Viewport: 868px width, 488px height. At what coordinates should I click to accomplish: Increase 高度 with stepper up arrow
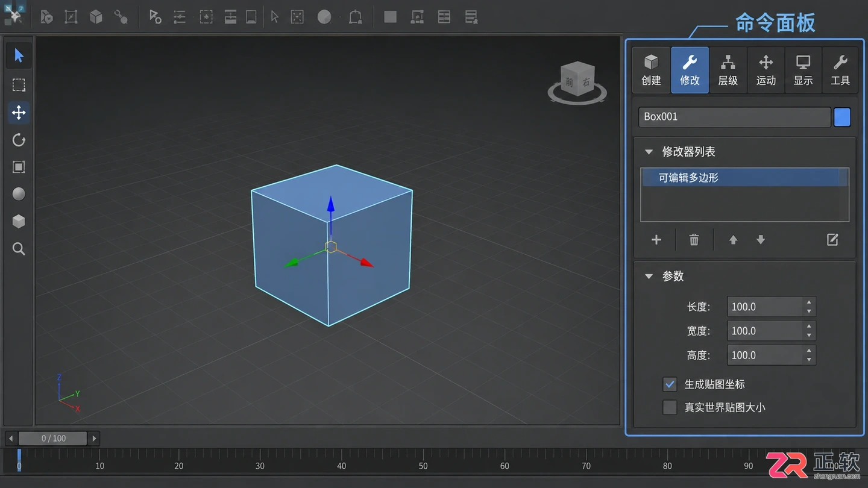pyautogui.click(x=809, y=351)
